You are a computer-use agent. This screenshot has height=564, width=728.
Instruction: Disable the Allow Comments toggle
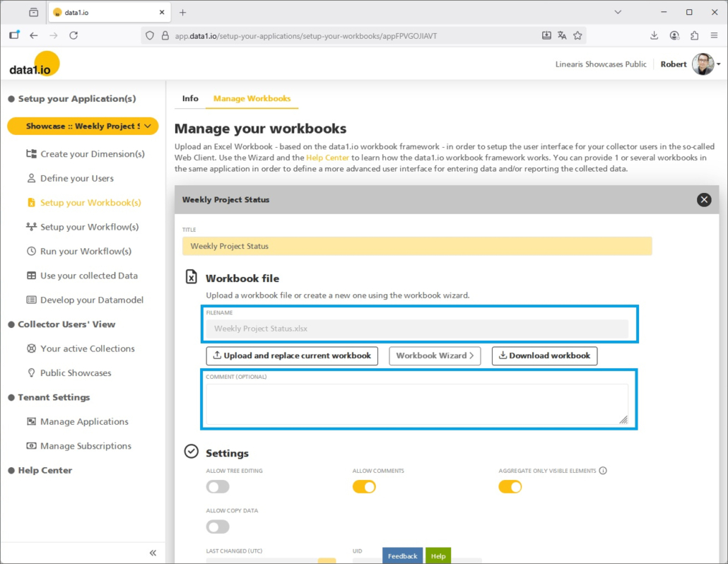pyautogui.click(x=364, y=486)
